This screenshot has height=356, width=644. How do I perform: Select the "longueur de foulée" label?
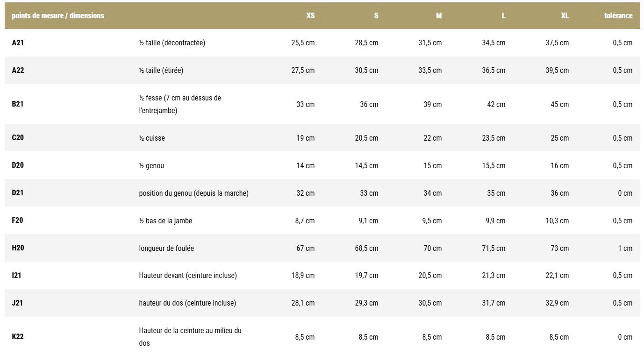coord(166,248)
